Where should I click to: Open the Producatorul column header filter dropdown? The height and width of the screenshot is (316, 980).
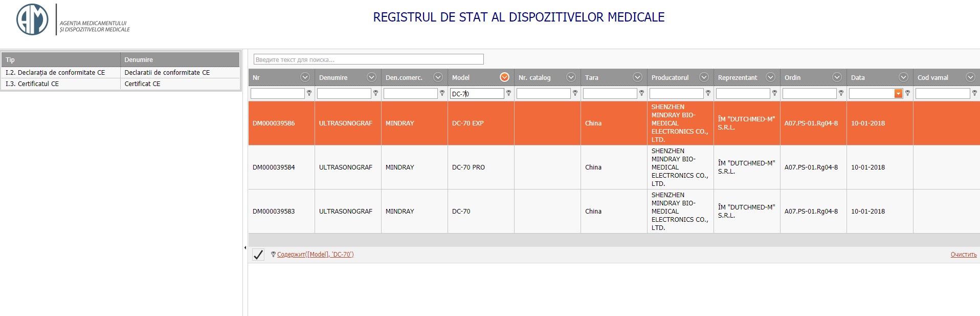pos(704,77)
